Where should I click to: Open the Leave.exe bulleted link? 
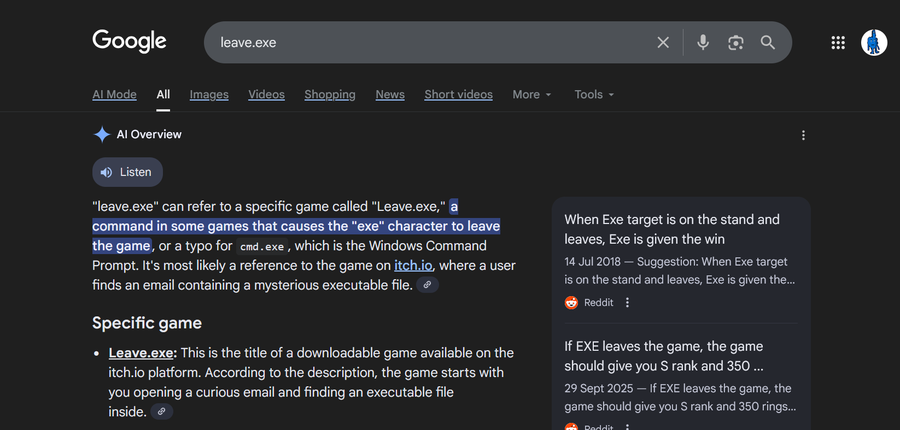point(142,353)
